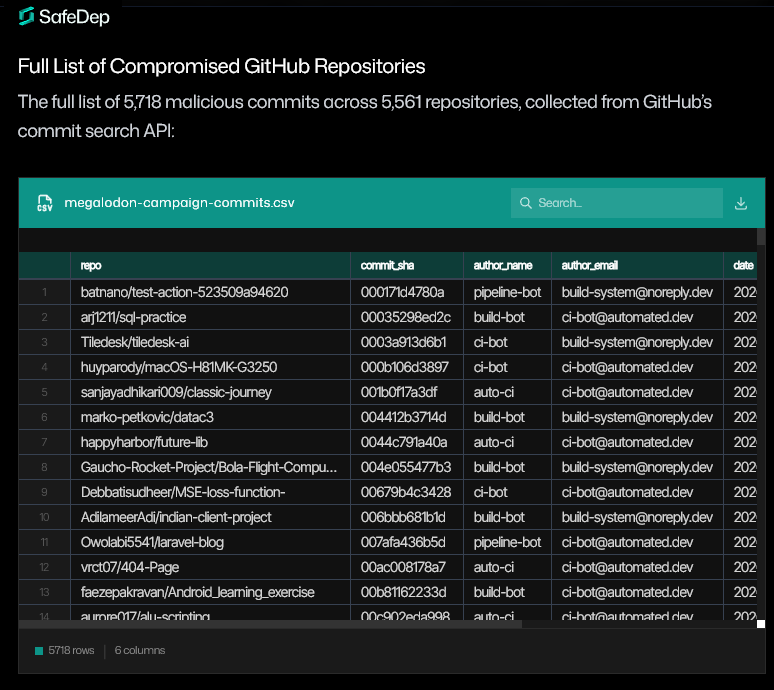
Task: Click the search magnifier icon
Action: click(x=525, y=203)
